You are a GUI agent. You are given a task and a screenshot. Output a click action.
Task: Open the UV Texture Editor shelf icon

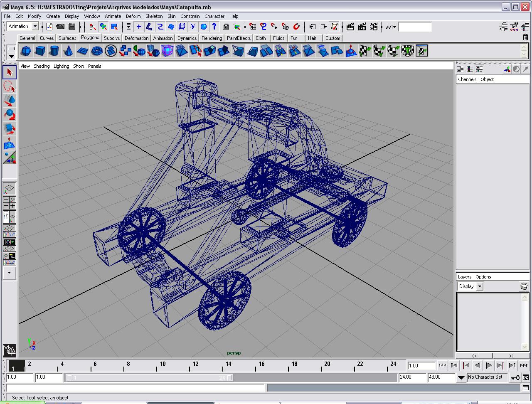click(421, 51)
